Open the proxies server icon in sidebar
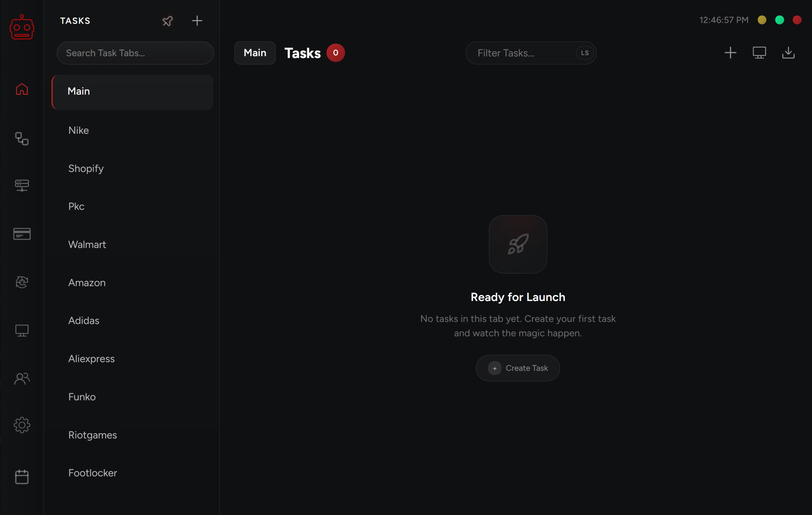Screen dimensions: 812x515 [x=22, y=185]
